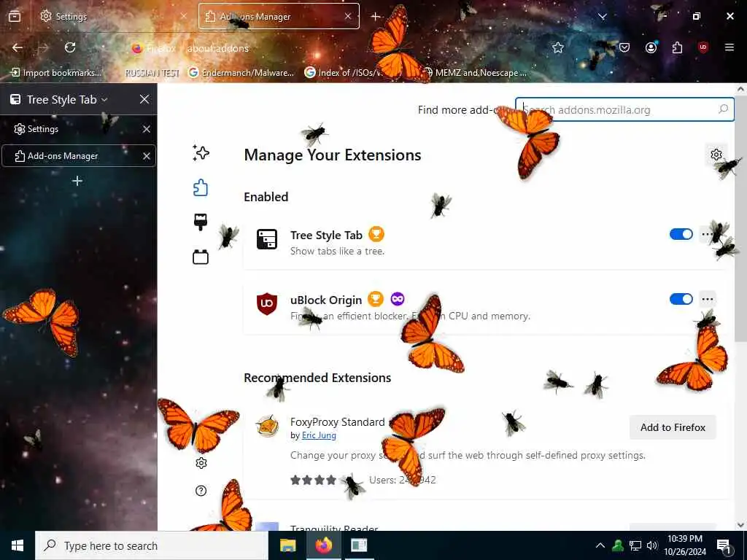Screen dimensions: 747x560
Task: Open the Firefox View icon in tab bar
Action: point(15,17)
